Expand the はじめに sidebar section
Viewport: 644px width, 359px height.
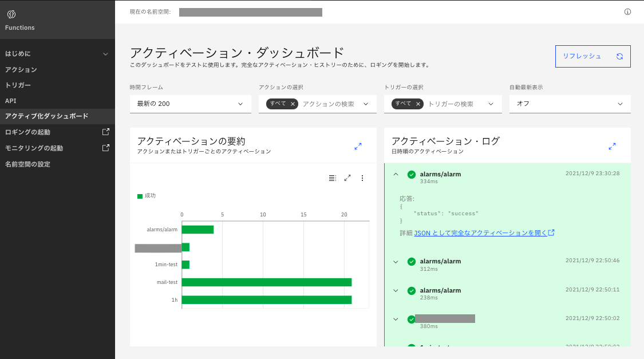(57, 54)
